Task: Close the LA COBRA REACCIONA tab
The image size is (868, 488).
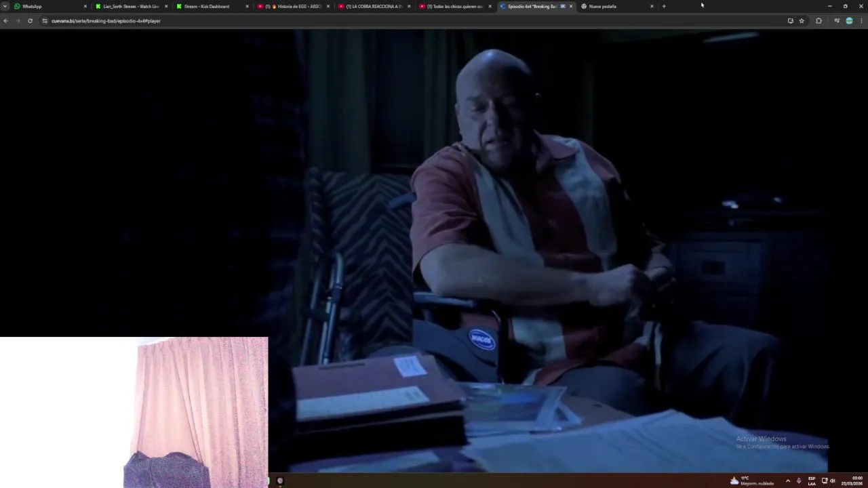Action: 409,6
